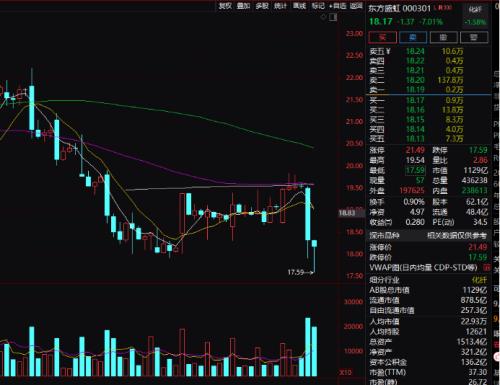This screenshot has width=500, height=385.
Task: Open the 复权 adjustment menu
Action: tap(225, 6)
